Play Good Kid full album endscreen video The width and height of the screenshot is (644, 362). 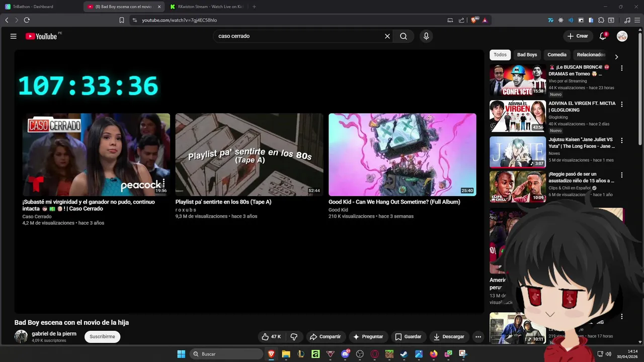click(403, 154)
